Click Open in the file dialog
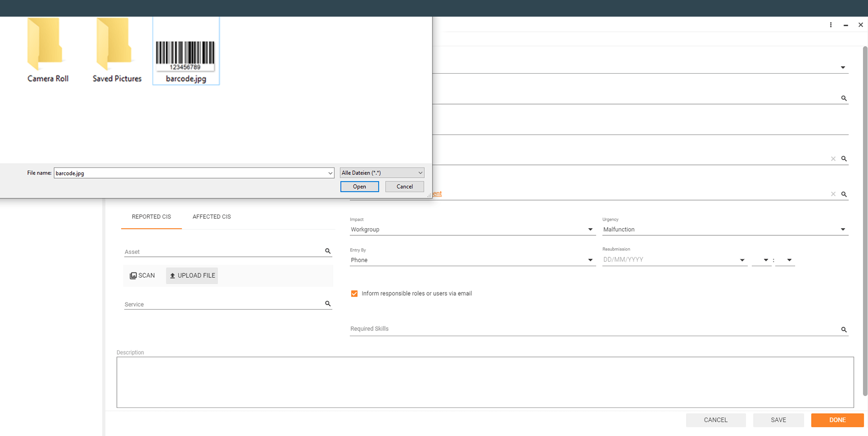The height and width of the screenshot is (436, 868). [359, 186]
